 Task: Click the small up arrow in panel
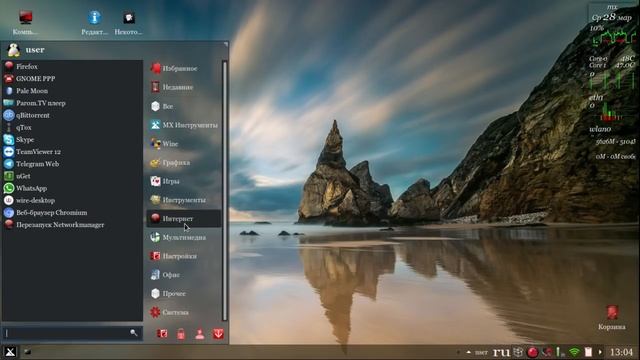click(x=469, y=352)
